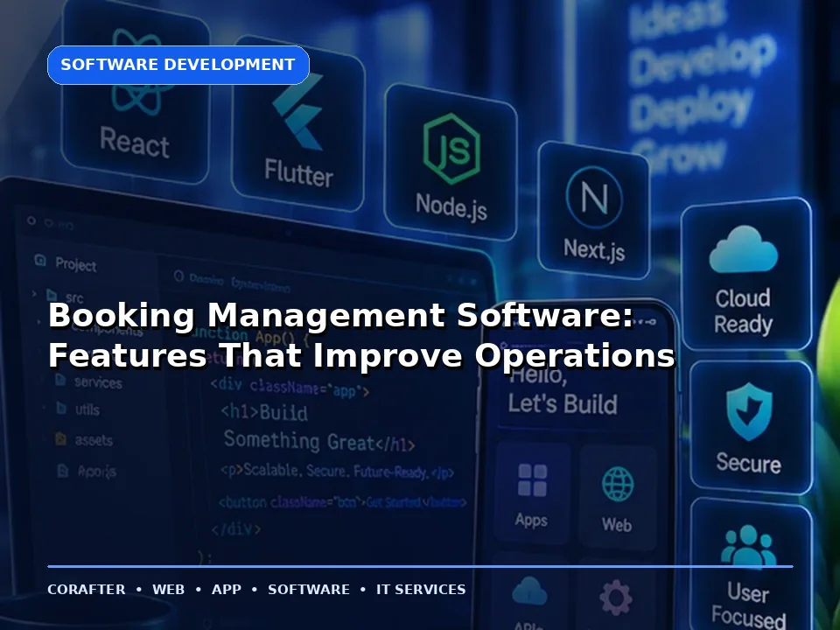Image resolution: width=840 pixels, height=630 pixels.
Task: Click WEB in the footer
Action: click(168, 589)
